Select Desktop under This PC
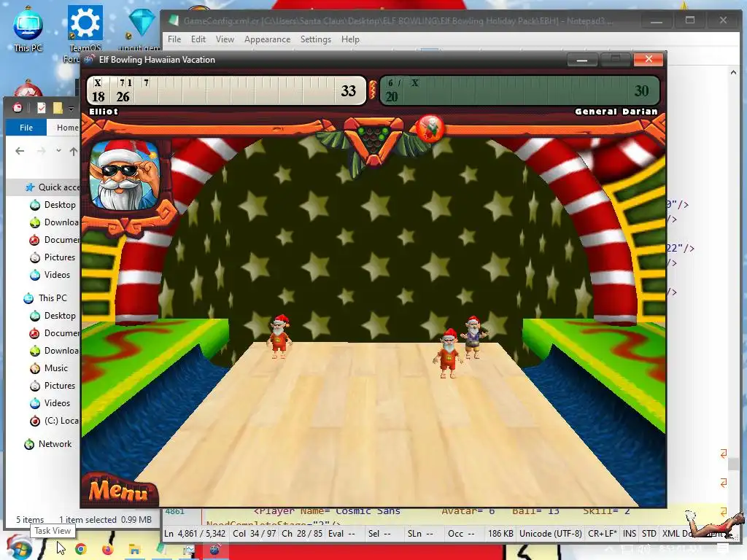The height and width of the screenshot is (560, 747). coord(60,316)
